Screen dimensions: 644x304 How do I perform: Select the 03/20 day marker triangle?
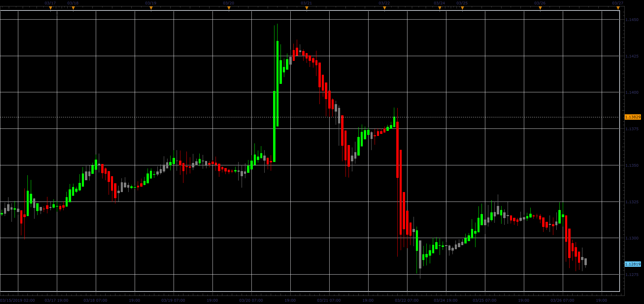point(229,8)
